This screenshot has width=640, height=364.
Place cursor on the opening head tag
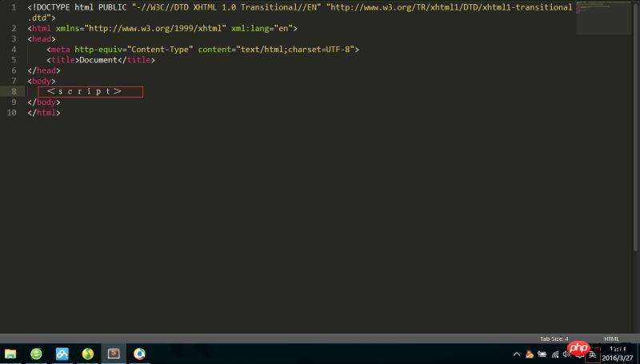click(42, 38)
